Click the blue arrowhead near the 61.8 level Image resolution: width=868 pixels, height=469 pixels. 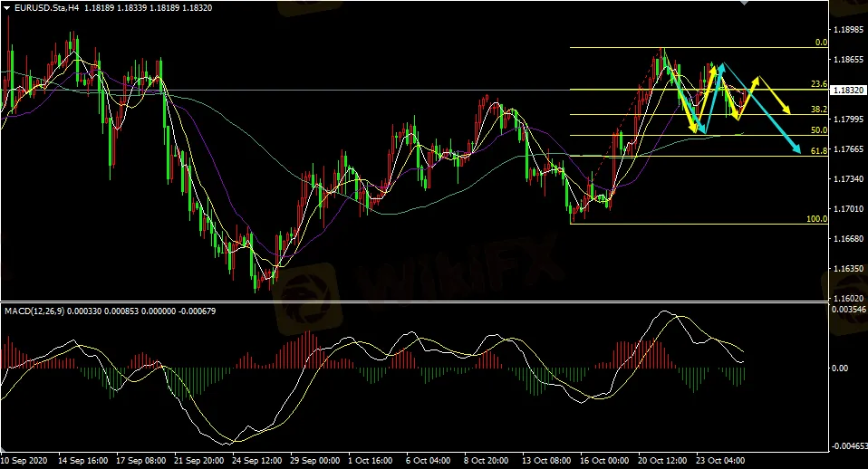click(x=797, y=150)
